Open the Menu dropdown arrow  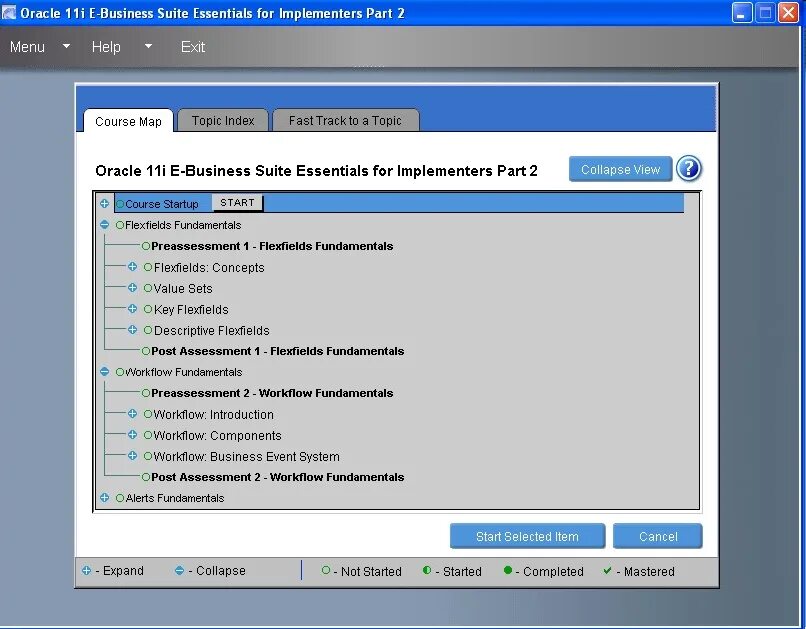click(x=66, y=46)
